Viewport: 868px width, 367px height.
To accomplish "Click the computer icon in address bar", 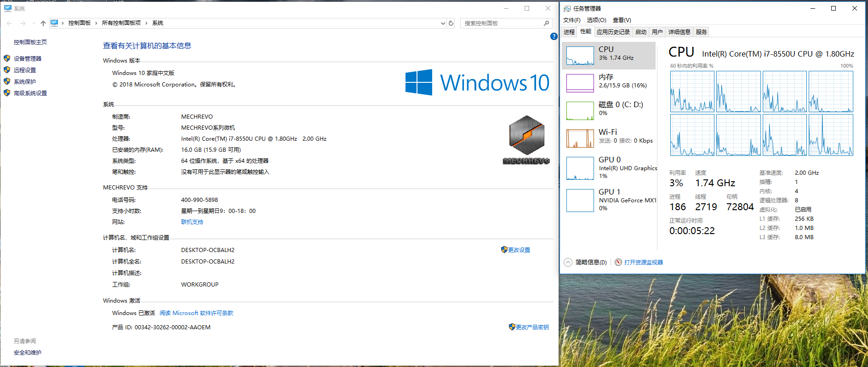I will coord(54,23).
